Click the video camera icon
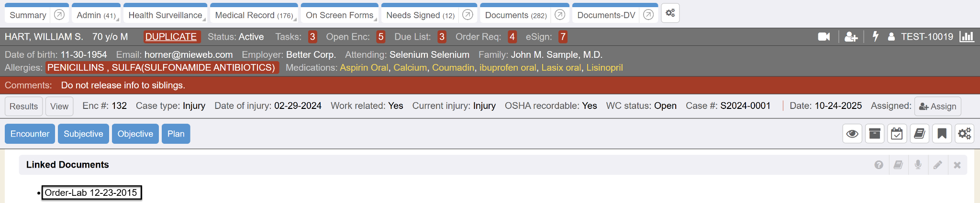The image size is (980, 203). click(824, 37)
